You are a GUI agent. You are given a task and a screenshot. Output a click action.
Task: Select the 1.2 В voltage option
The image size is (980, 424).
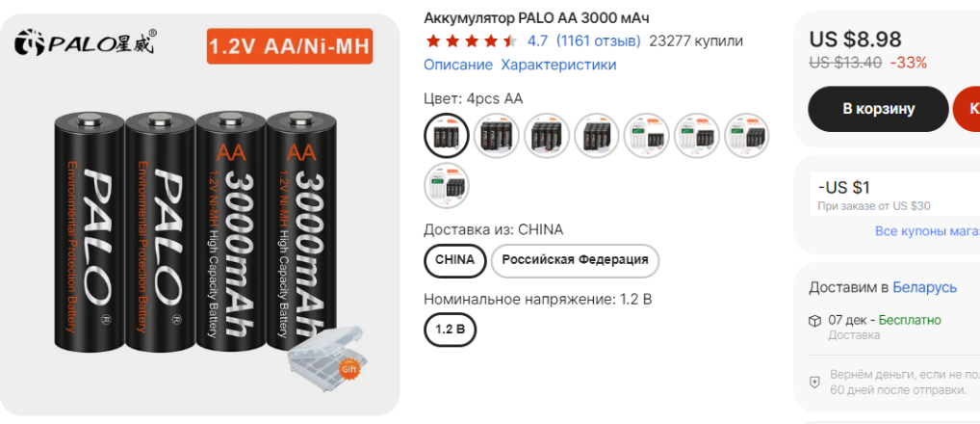click(450, 329)
